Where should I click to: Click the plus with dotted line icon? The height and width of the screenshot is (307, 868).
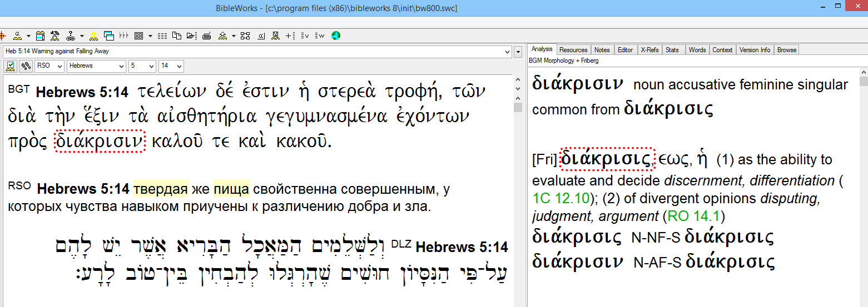290,36
